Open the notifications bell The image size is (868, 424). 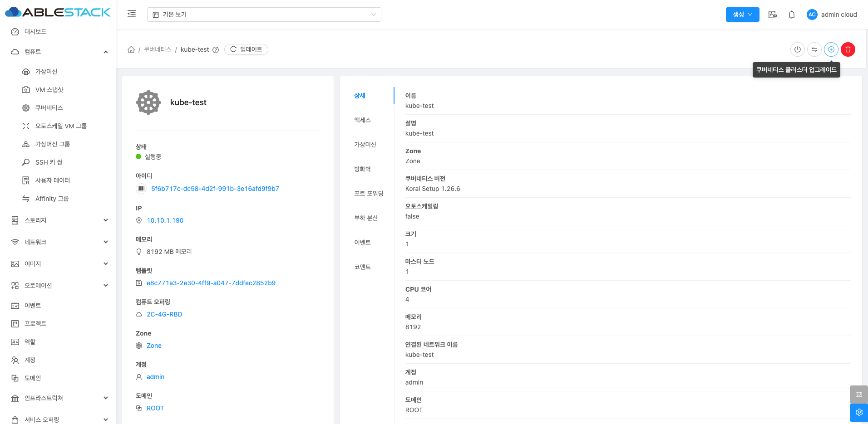(791, 15)
